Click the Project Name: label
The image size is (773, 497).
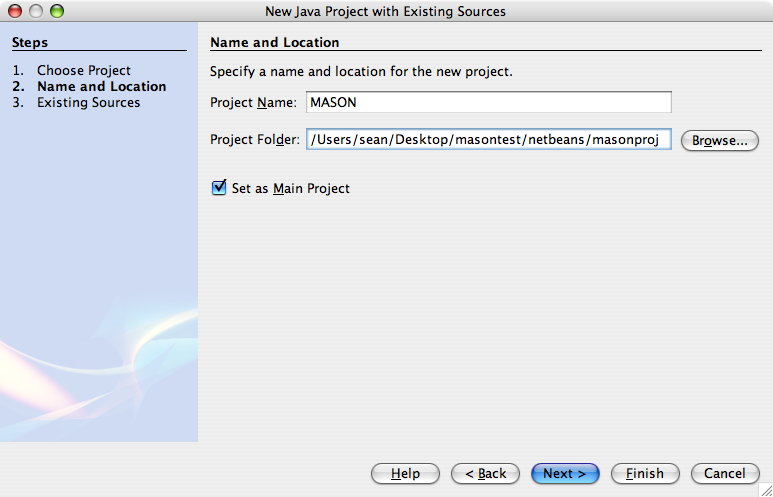[253, 103]
